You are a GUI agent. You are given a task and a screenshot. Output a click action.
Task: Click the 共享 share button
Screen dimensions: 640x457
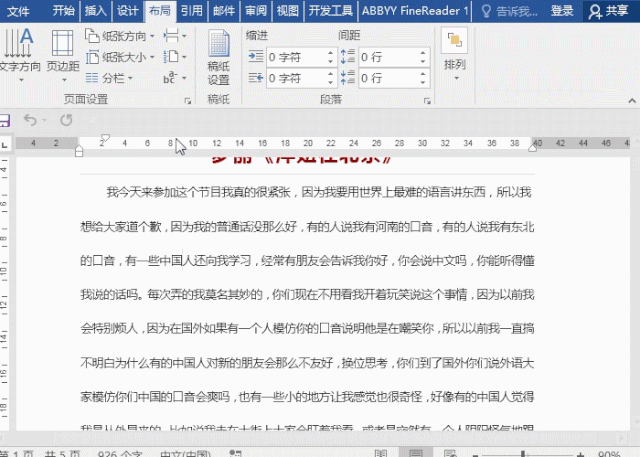(609, 11)
